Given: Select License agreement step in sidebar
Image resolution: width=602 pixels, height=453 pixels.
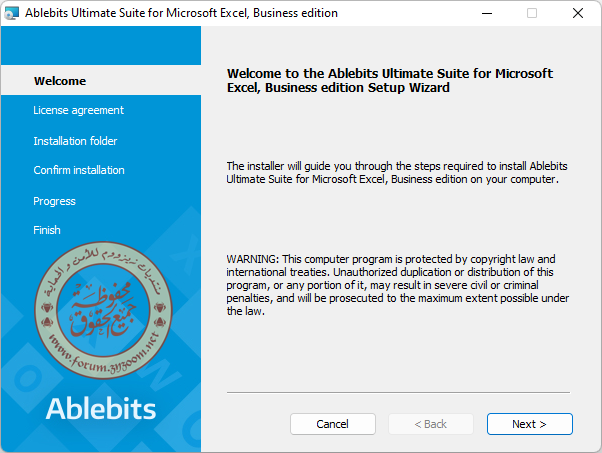Looking at the screenshot, I should click(x=78, y=110).
